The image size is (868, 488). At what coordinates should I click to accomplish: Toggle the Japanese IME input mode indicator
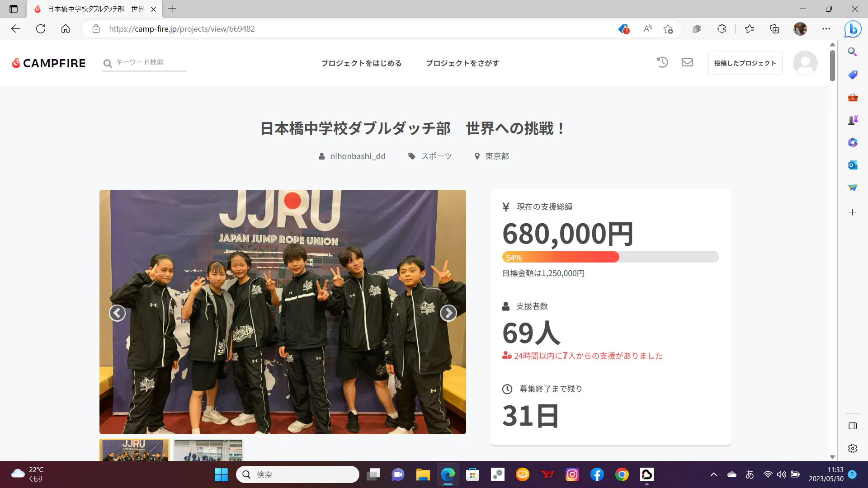coord(750,474)
